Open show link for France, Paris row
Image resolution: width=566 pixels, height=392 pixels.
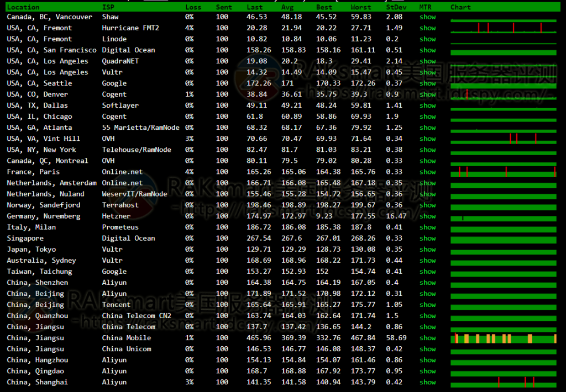tap(427, 172)
